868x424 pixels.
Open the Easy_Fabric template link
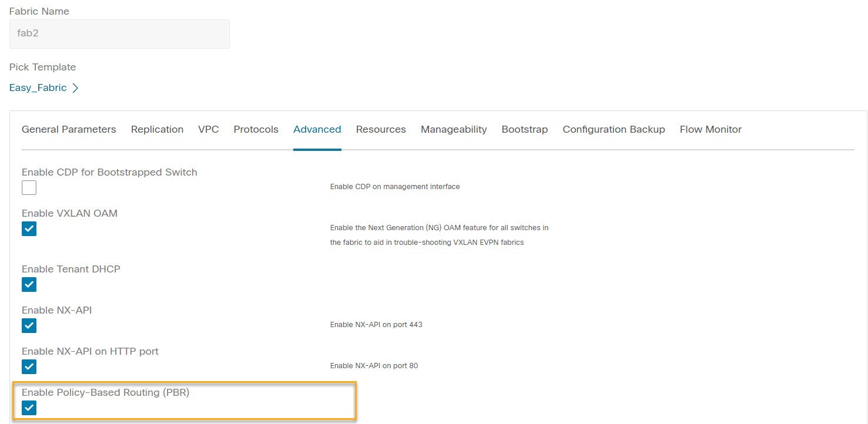[38, 88]
